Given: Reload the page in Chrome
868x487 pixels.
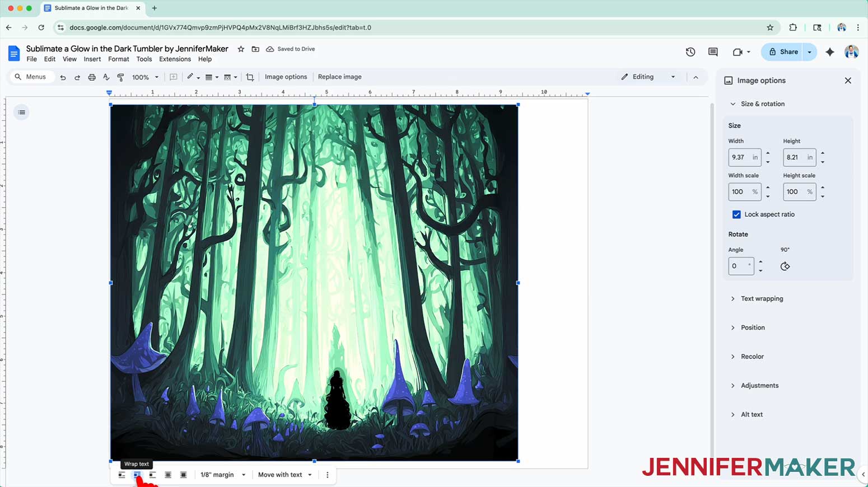Looking at the screenshot, I should tap(41, 27).
